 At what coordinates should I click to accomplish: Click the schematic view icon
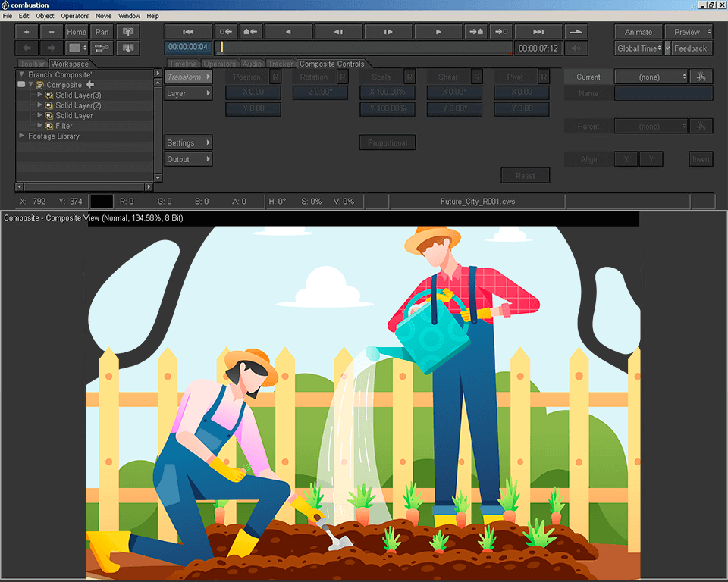click(x=102, y=48)
